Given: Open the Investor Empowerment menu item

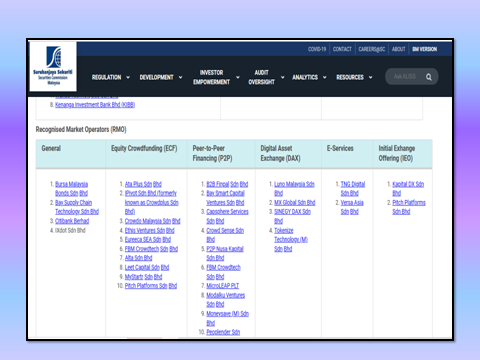Looking at the screenshot, I should 212,77.
